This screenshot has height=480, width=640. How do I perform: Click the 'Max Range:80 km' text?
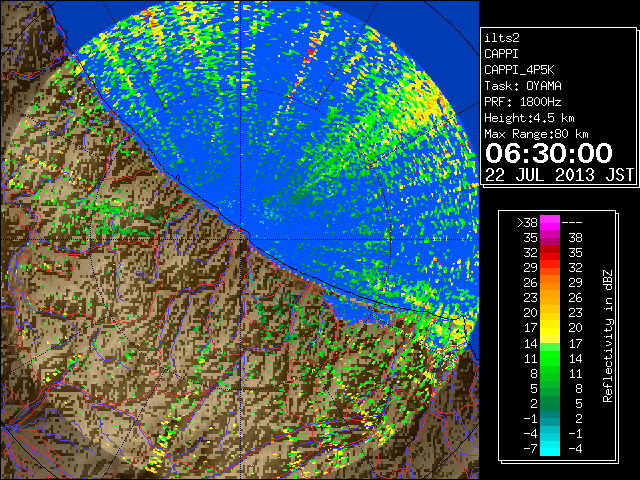pos(536,134)
